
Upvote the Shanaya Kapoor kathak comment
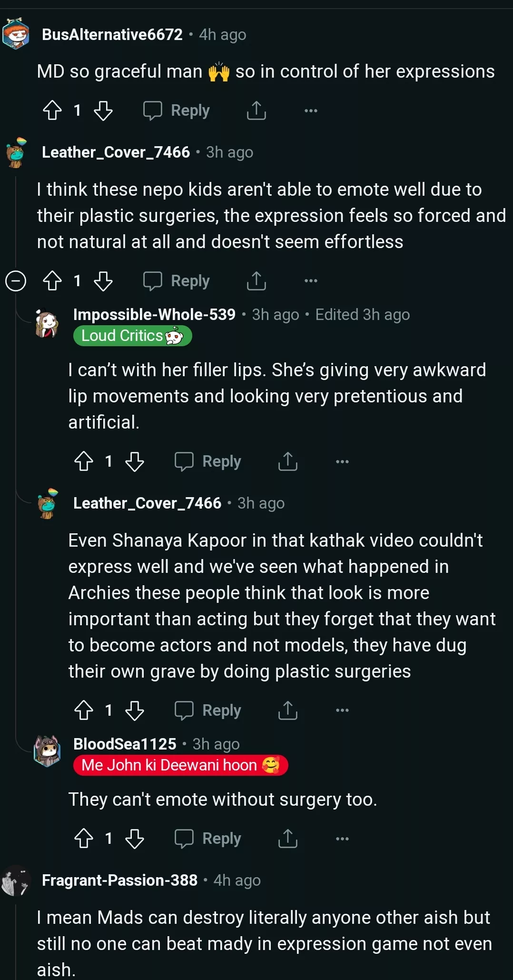coord(84,710)
